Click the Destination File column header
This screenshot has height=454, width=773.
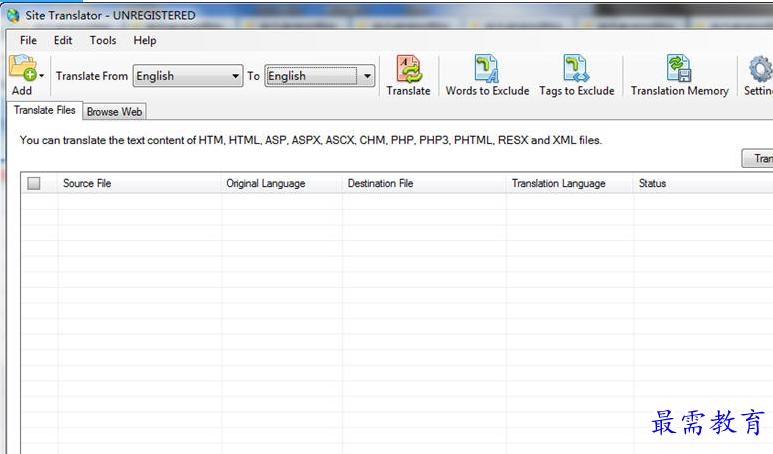424,183
